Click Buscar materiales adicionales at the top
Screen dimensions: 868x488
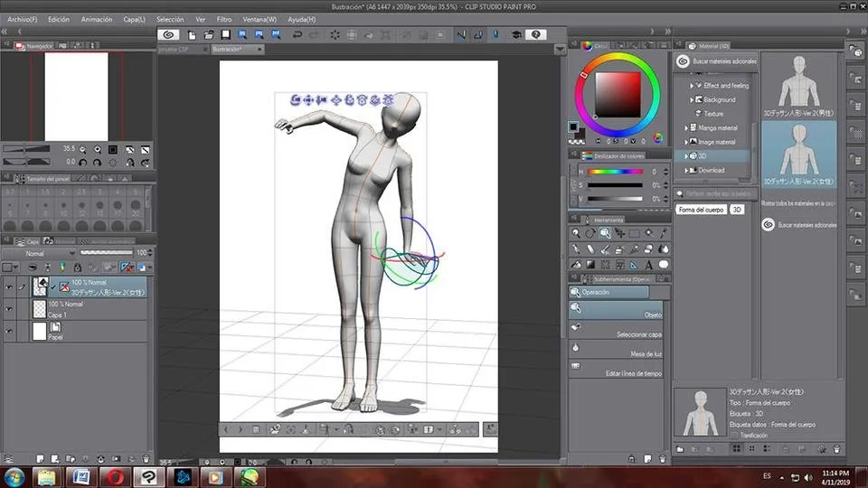pyautogui.click(x=723, y=61)
